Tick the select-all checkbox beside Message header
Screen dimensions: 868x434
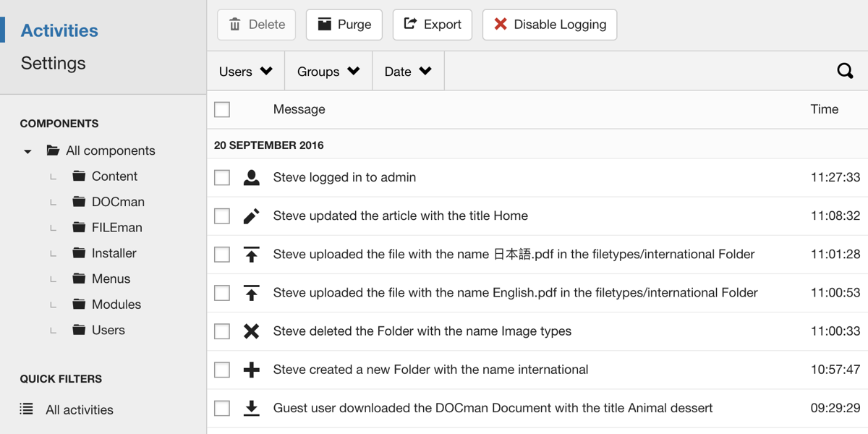[222, 109]
